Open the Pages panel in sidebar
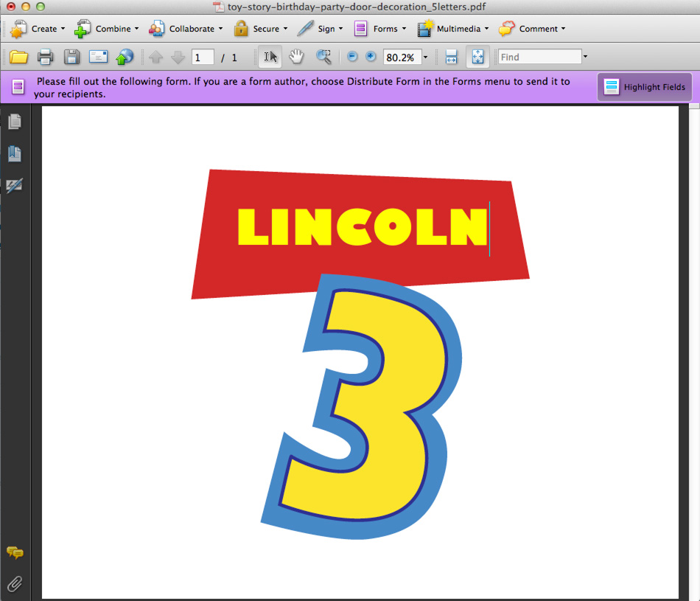 click(x=15, y=121)
